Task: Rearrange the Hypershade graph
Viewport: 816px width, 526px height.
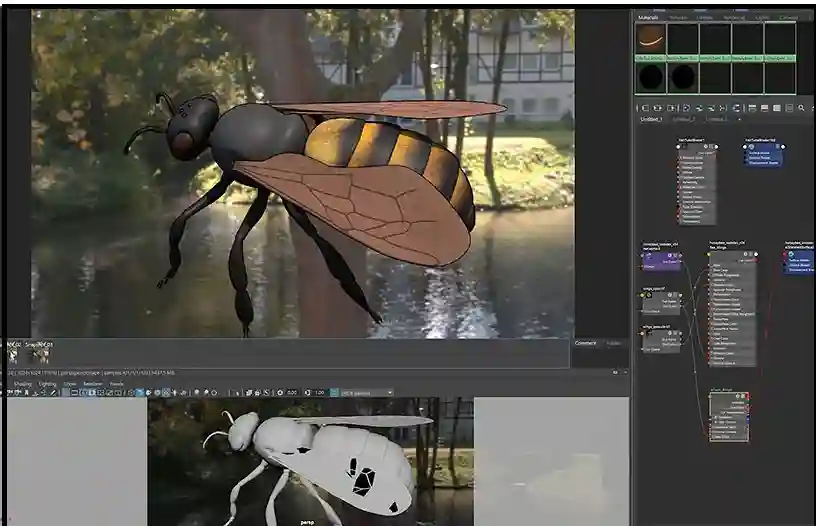Action: pyautogui.click(x=723, y=108)
